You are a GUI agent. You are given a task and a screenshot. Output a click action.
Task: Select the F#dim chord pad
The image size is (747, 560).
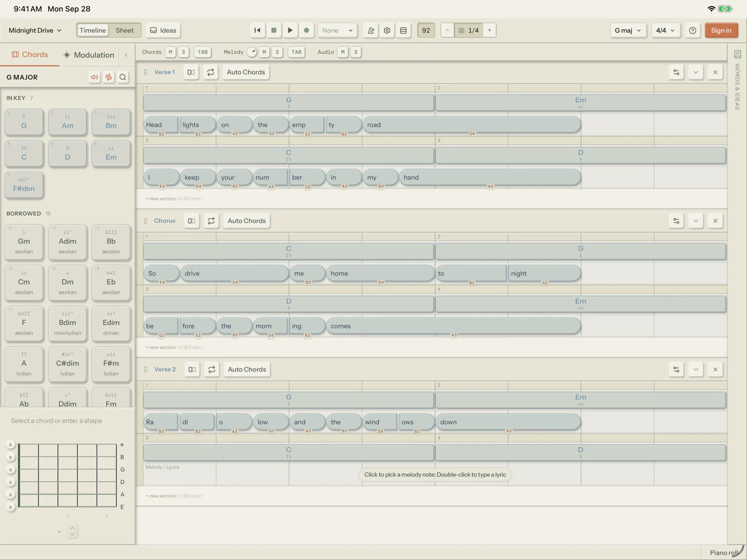24,184
